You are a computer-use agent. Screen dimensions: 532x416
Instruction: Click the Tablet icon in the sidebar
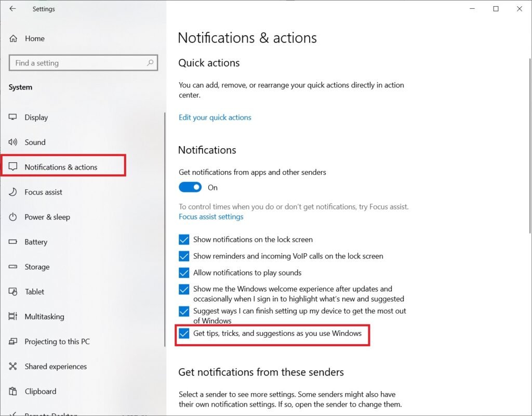(12, 291)
